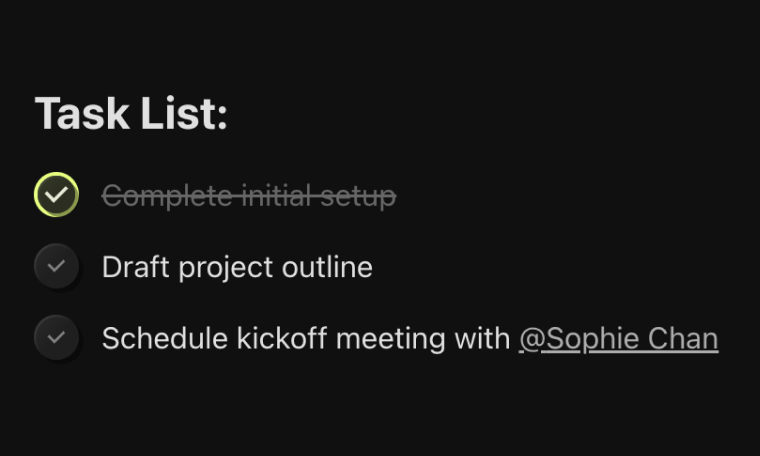Click the green-ringed completed checkmark icon
The image size is (760, 456).
click(56, 195)
